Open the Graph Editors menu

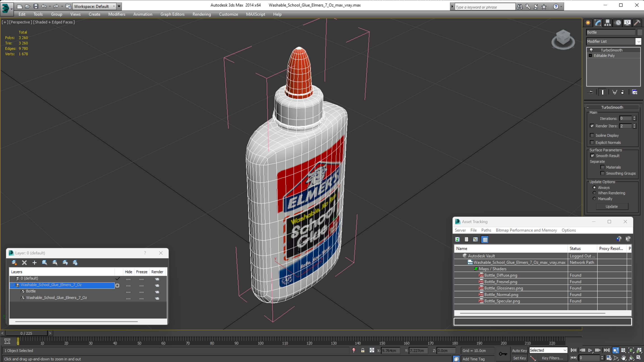[x=172, y=14]
